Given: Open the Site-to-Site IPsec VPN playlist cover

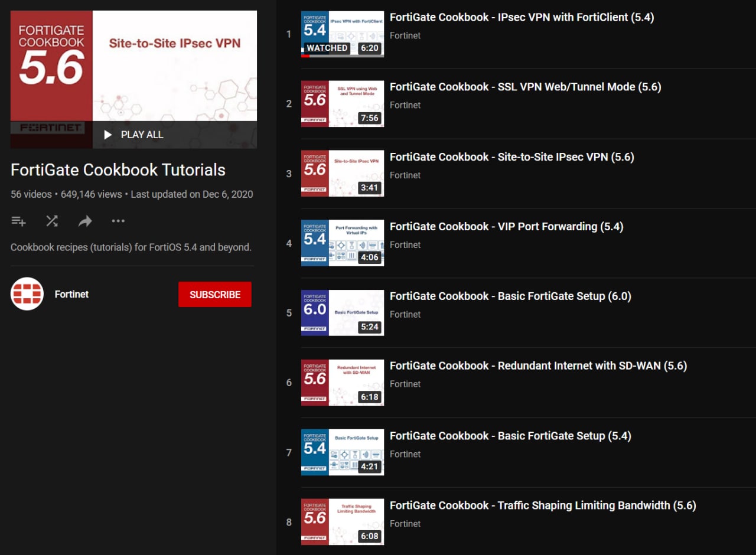Looking at the screenshot, I should click(x=133, y=79).
